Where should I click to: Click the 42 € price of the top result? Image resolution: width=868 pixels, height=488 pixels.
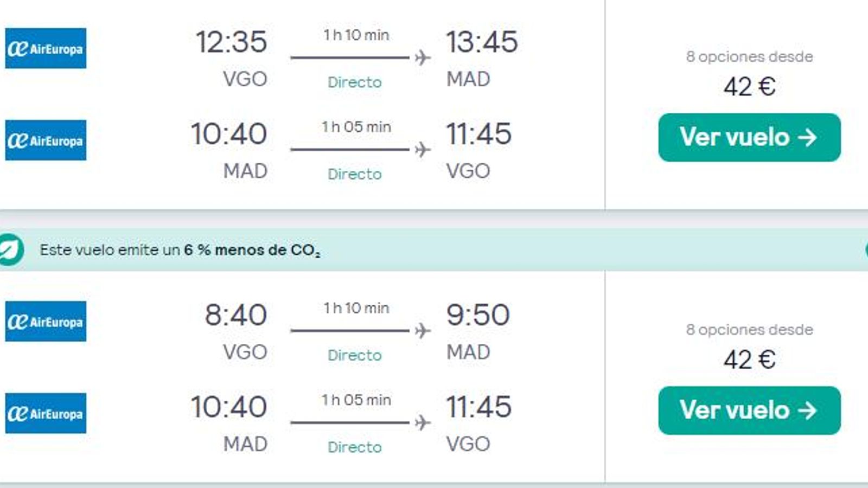point(749,87)
